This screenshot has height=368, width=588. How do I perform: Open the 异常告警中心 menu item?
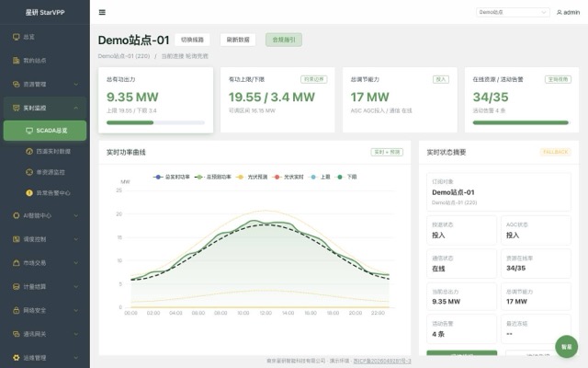45,192
